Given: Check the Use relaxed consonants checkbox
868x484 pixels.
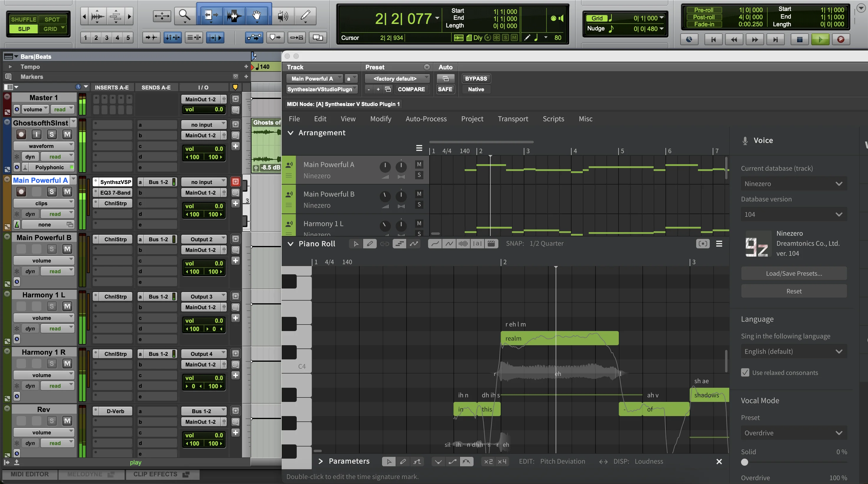Looking at the screenshot, I should [745, 373].
